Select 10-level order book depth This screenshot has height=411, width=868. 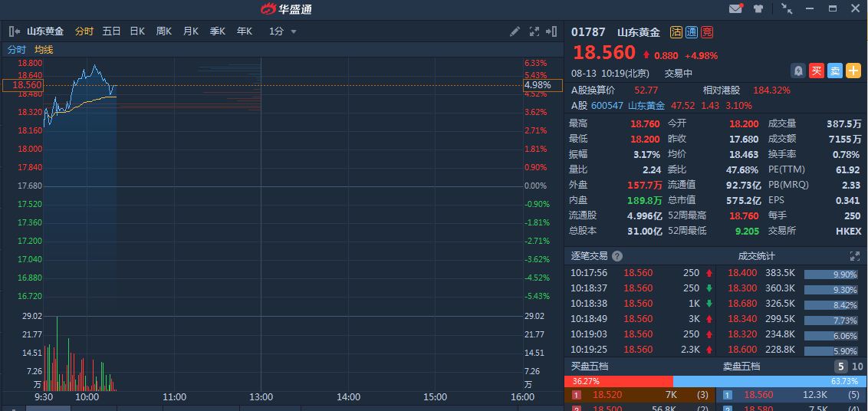pyautogui.click(x=857, y=366)
